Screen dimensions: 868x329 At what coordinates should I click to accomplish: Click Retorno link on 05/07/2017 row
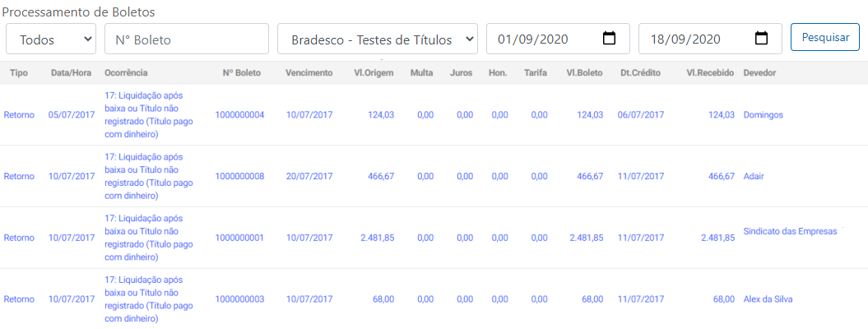(x=19, y=115)
